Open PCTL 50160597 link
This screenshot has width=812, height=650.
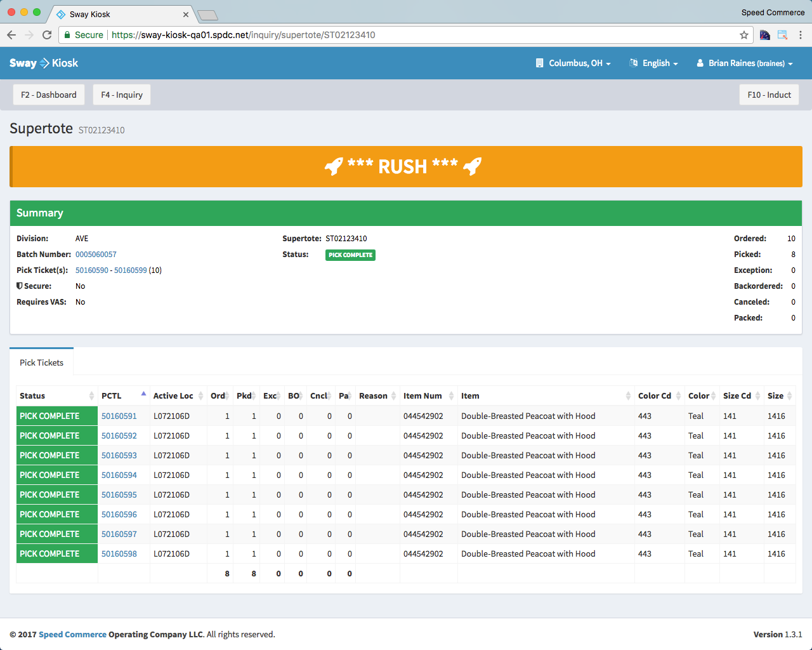[119, 534]
